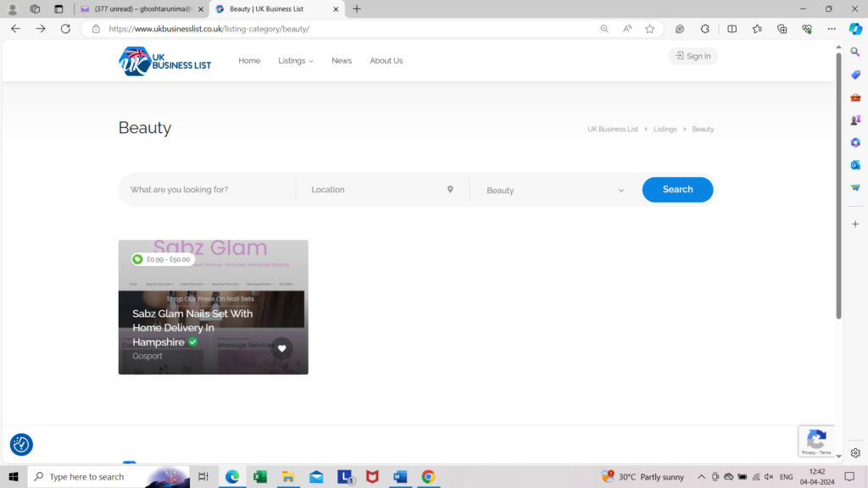Open the Beauty category dropdown
The image size is (868, 488).
tap(555, 191)
